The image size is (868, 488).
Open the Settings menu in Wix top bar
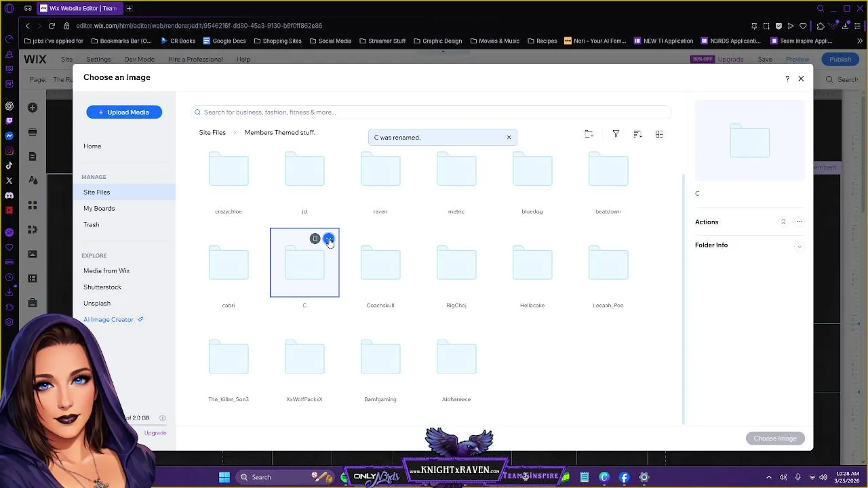click(x=98, y=60)
